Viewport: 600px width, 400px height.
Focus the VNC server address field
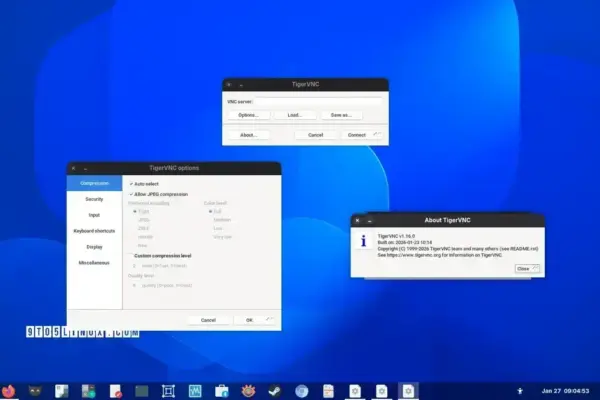318,101
